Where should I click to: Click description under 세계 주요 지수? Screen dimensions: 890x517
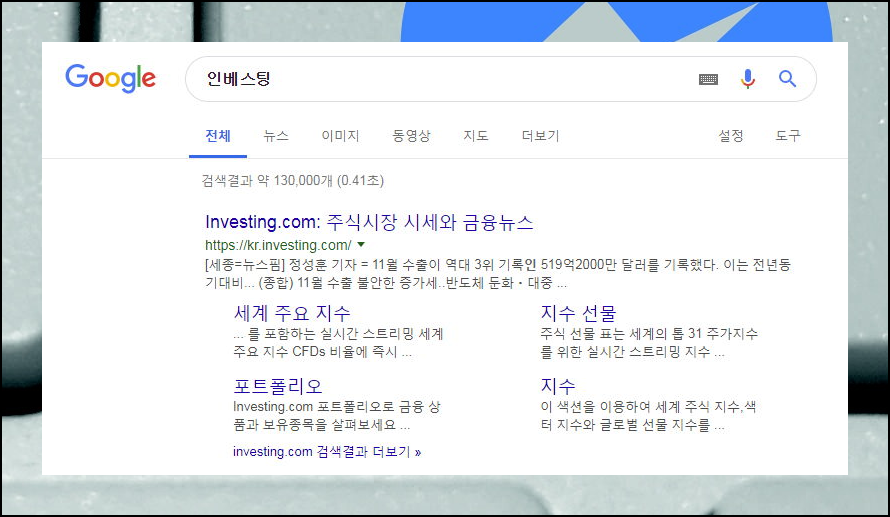click(338, 343)
